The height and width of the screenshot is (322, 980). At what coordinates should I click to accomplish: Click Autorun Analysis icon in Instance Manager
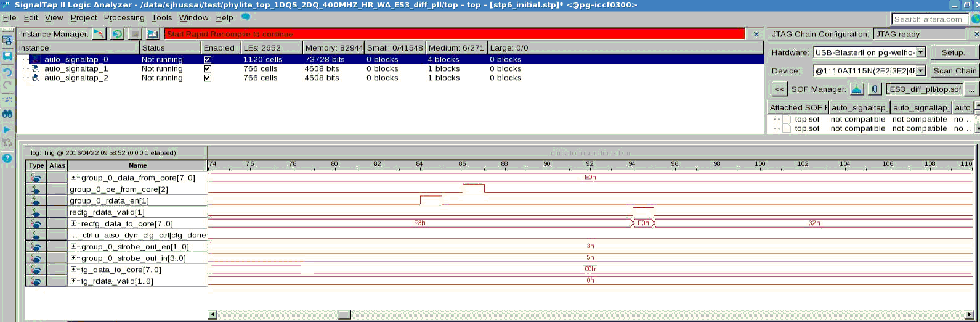click(x=117, y=34)
